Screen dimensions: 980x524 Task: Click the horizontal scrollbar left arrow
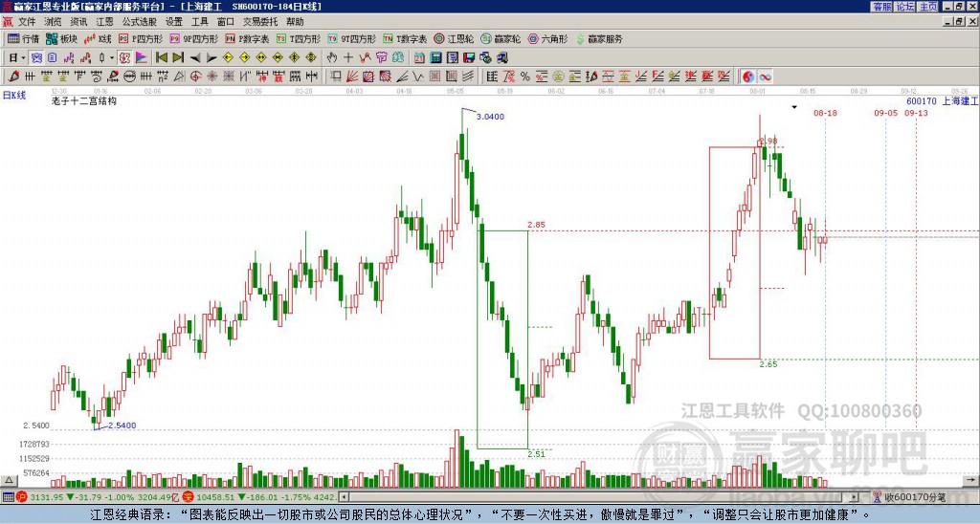(x=344, y=497)
